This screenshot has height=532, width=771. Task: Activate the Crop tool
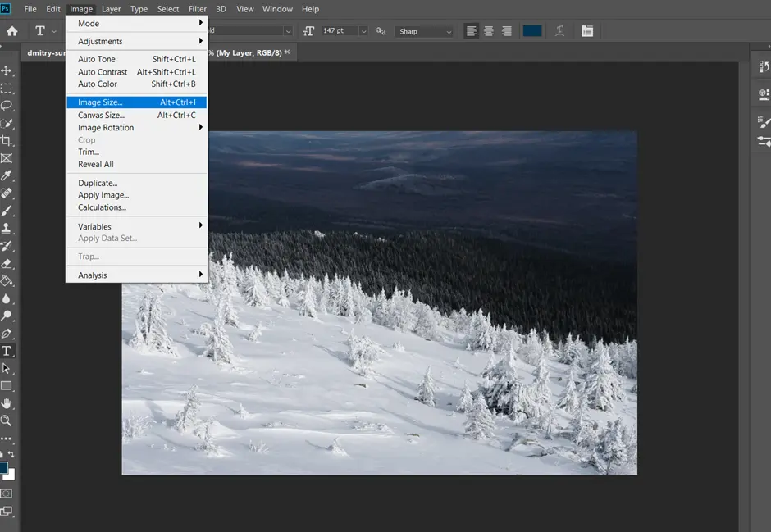point(9,140)
